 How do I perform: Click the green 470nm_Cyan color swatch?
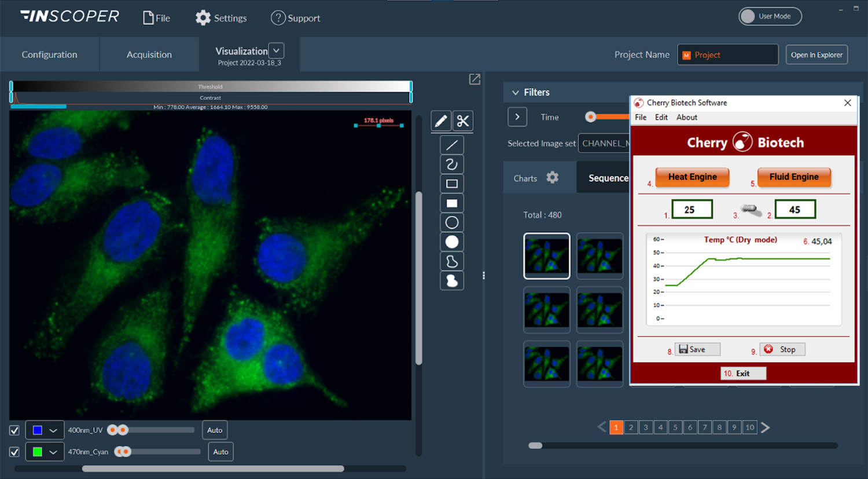(x=38, y=452)
